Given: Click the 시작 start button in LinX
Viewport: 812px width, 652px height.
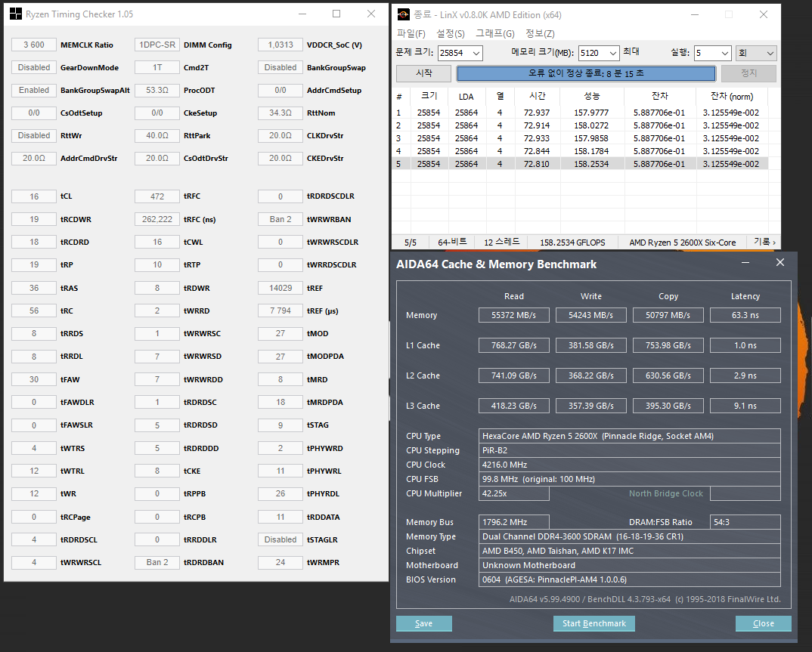Looking at the screenshot, I should pos(423,73).
